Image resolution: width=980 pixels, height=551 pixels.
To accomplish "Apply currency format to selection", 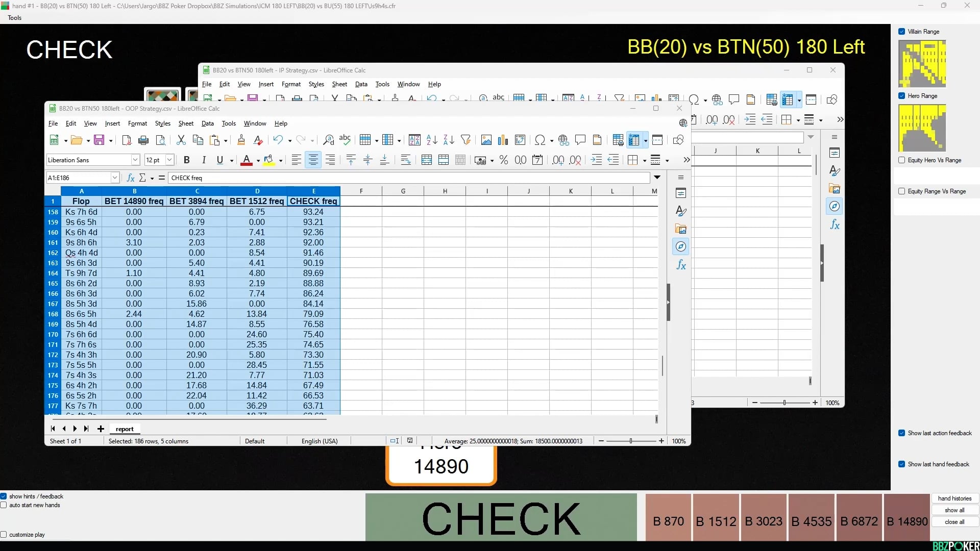I will (x=480, y=160).
